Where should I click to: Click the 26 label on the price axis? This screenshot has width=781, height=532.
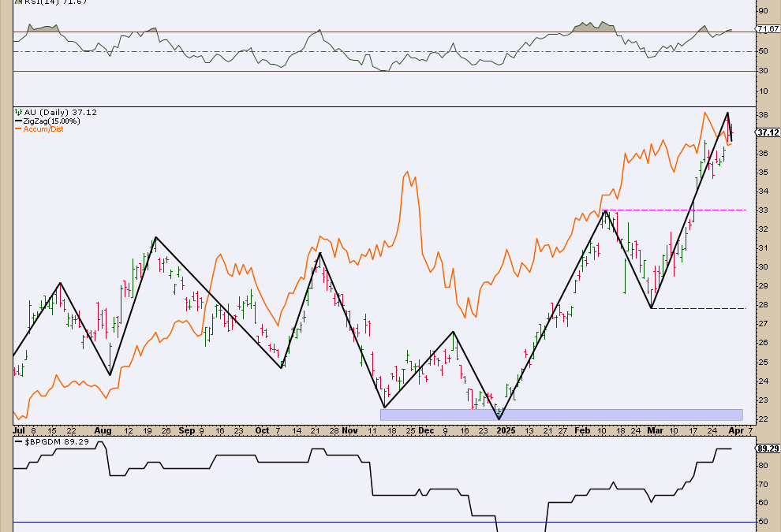pos(763,343)
